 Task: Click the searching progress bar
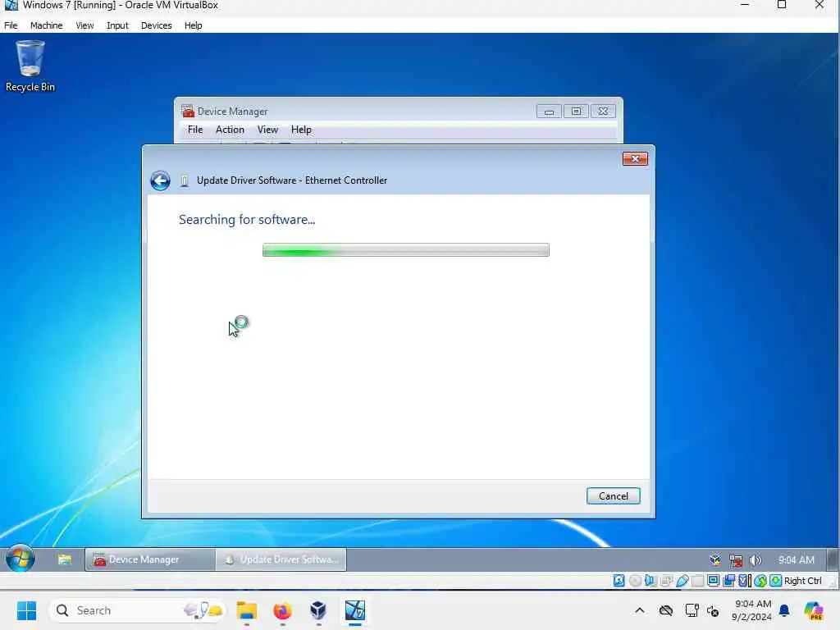click(405, 250)
